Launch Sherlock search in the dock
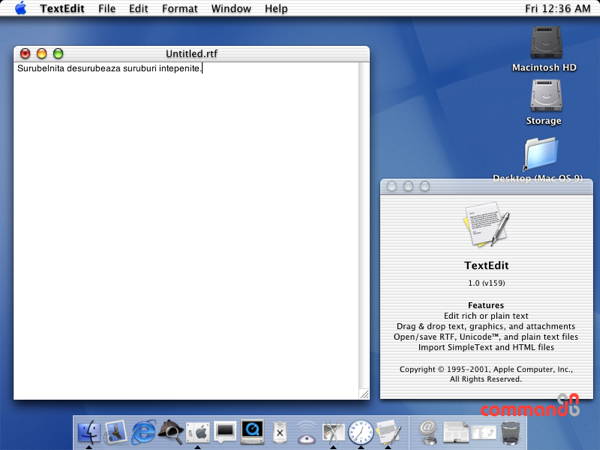600x450 pixels. [170, 432]
